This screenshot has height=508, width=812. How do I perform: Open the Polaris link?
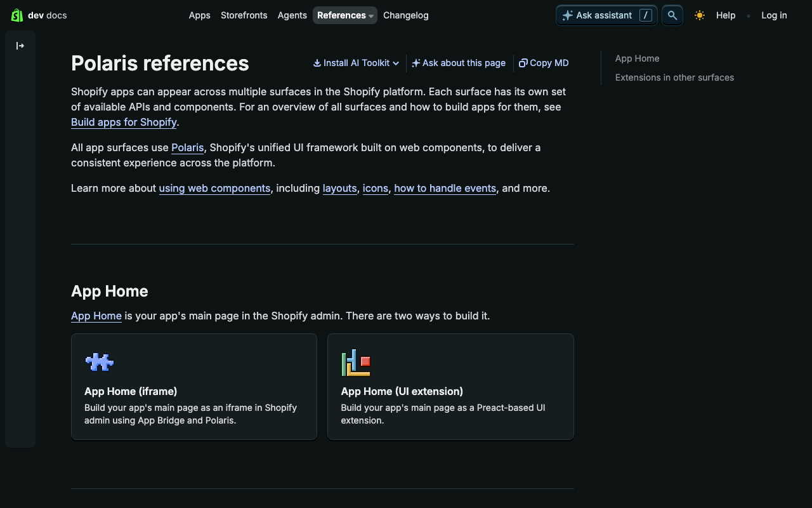(188, 147)
